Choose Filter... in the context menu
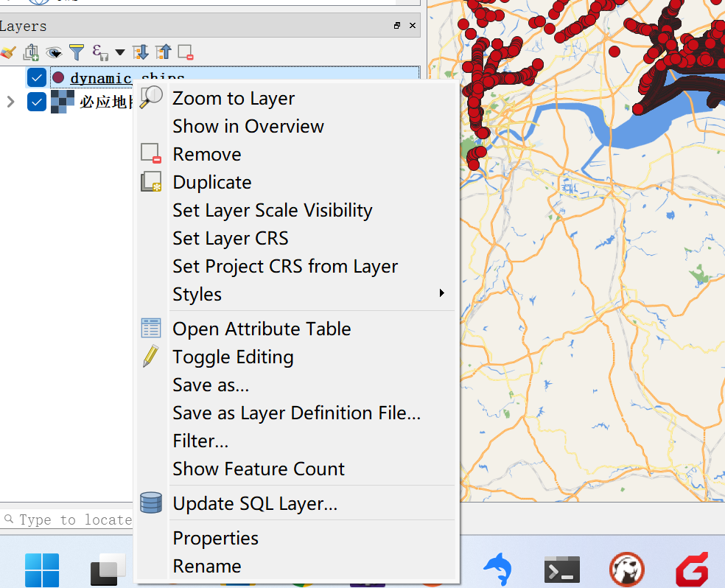 pyautogui.click(x=296, y=441)
